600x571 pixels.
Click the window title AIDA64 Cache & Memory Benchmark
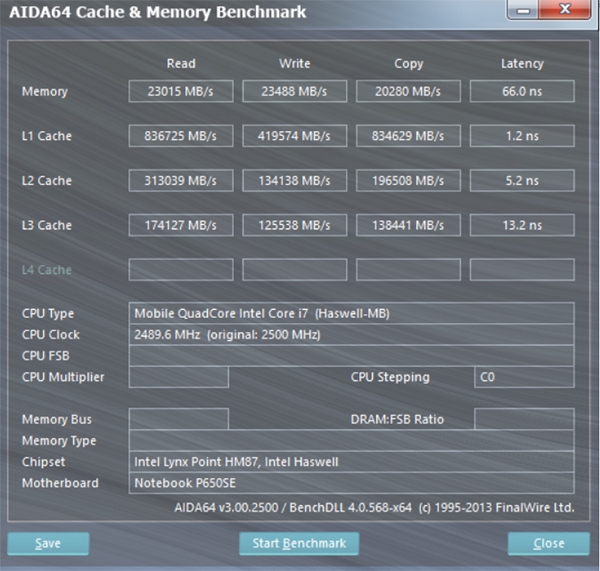(158, 12)
